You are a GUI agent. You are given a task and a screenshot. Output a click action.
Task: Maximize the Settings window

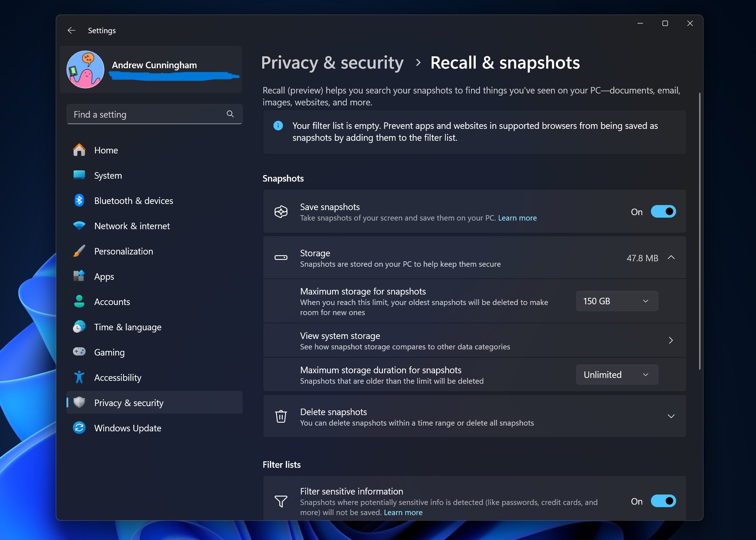[x=665, y=23]
